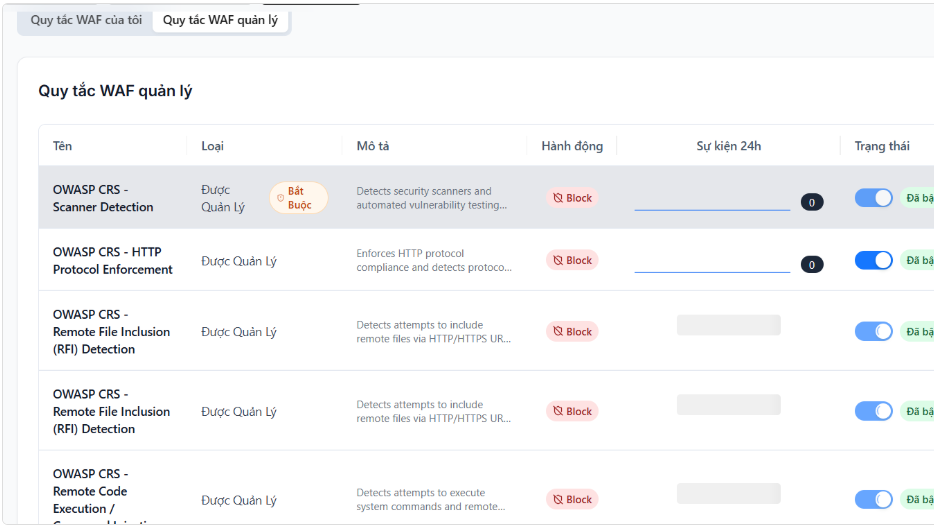Click Scanner Detection event count badge 0
This screenshot has width=936, height=526.
coord(812,202)
